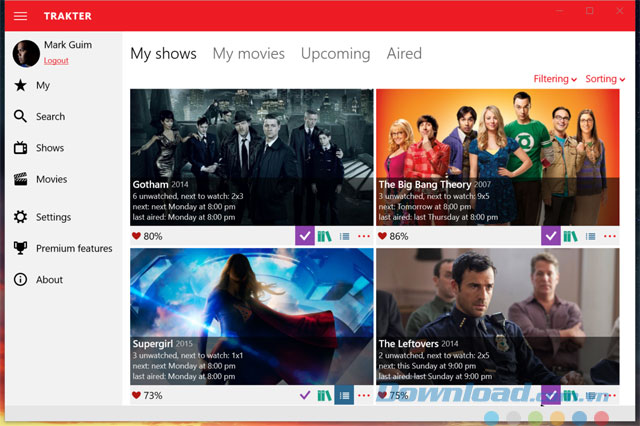
Task: Click the Supergirl title text
Action: (x=153, y=344)
